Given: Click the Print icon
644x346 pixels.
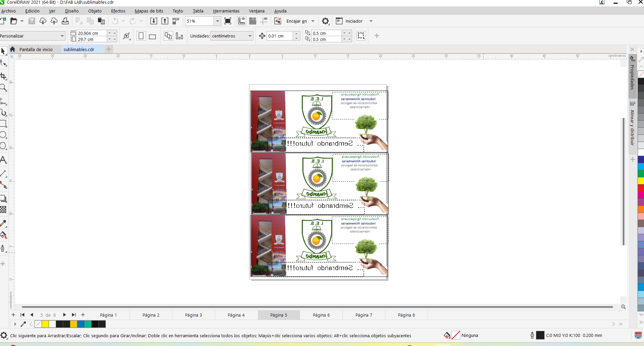Looking at the screenshot, I should tap(65, 21).
